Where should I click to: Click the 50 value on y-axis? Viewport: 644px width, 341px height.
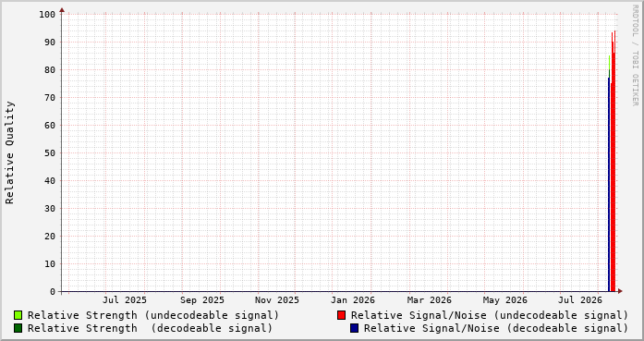[50, 152]
